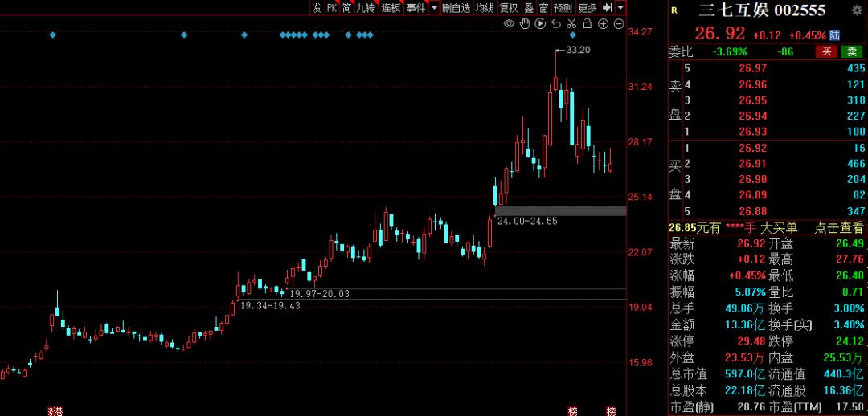Screen dimensions: 868x416
Task: Click the 最高 high value 27.76
Action: (x=850, y=259)
